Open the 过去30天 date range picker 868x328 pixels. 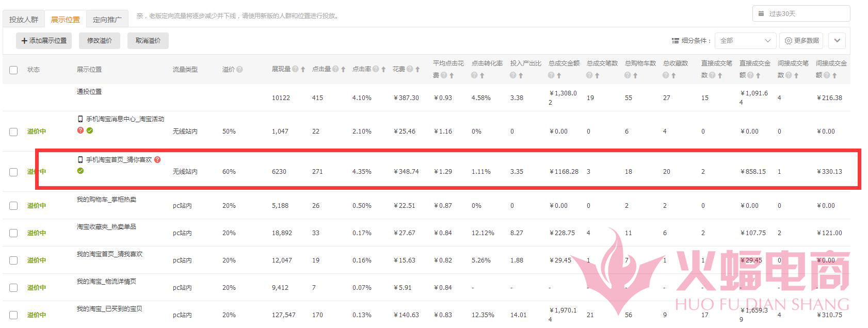pos(801,14)
